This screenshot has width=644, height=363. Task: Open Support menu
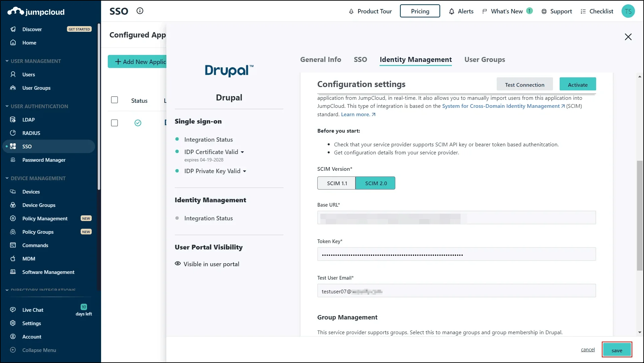tap(557, 11)
